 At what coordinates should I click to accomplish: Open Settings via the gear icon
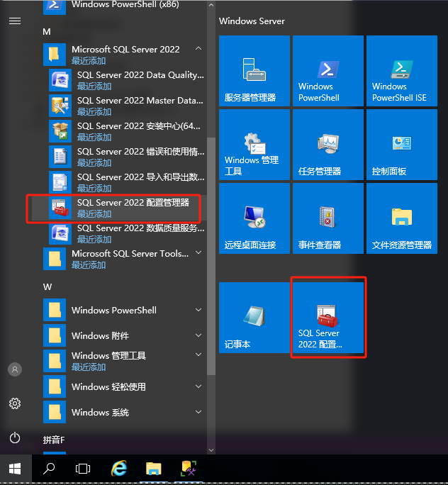[15, 403]
